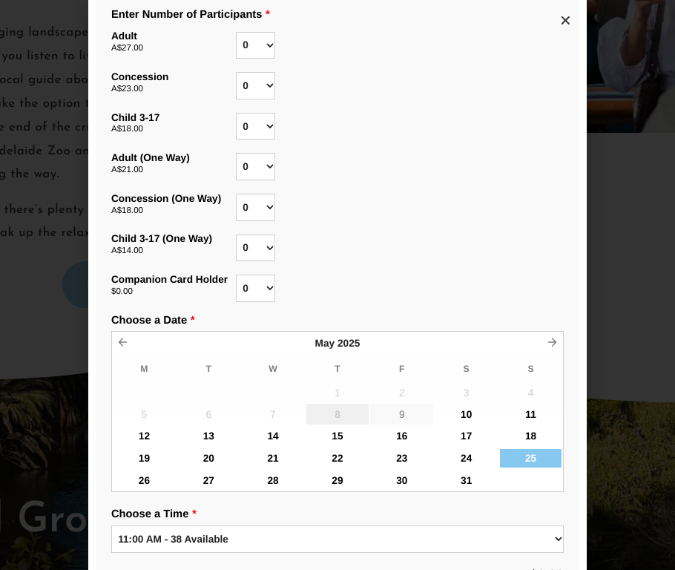
Task: Go to next month with right arrow
Action: tap(552, 342)
